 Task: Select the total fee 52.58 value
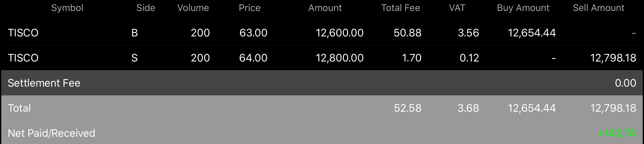(408, 108)
